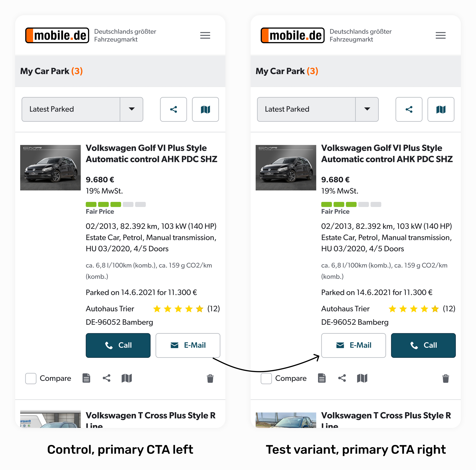Click map view button in test variant toolbar
Image resolution: width=476 pixels, height=470 pixels.
441,110
